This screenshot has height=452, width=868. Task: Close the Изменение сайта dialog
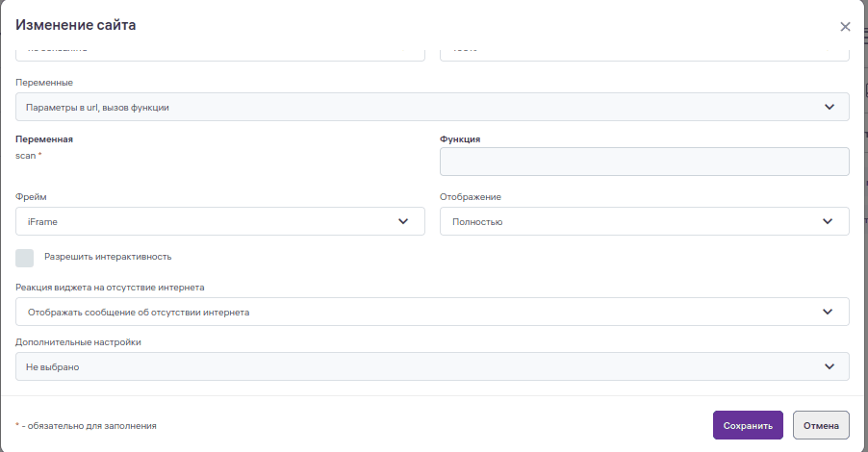click(x=845, y=27)
